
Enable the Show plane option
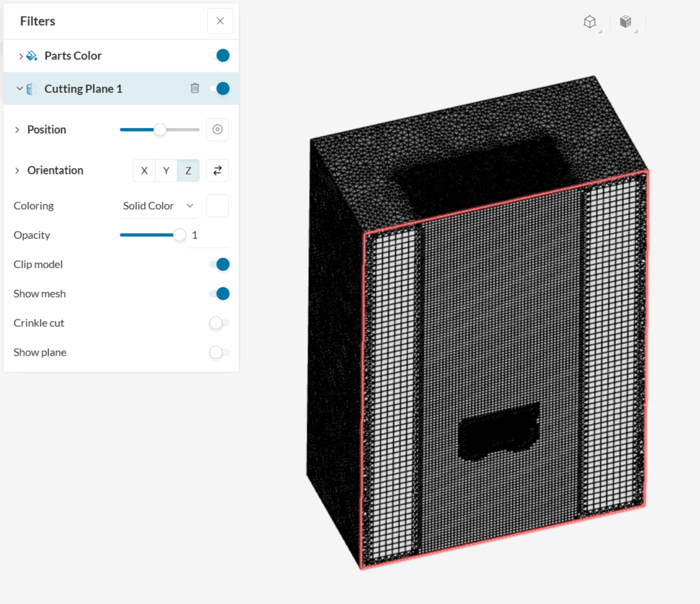(219, 352)
